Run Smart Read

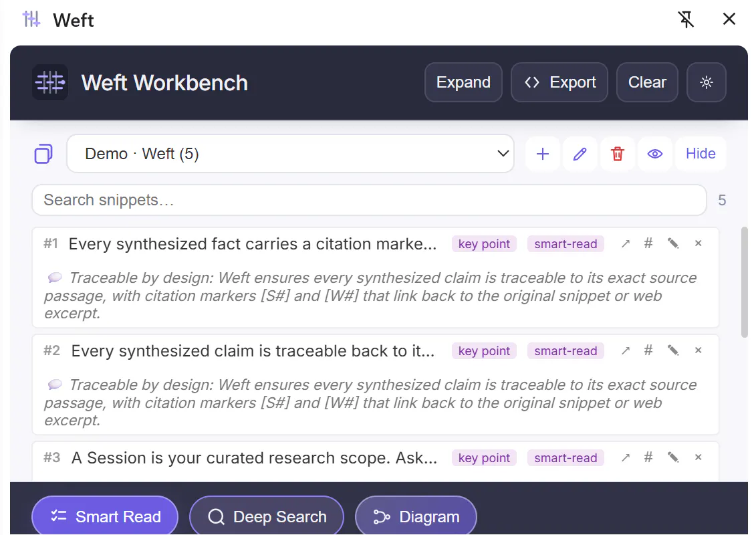point(105,515)
